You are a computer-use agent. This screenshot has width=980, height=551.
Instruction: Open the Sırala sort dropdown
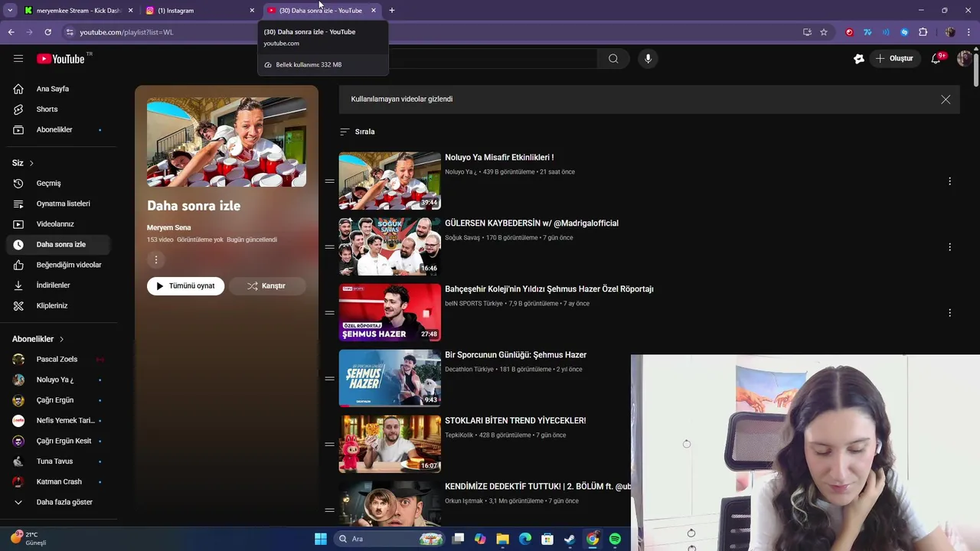358,132
